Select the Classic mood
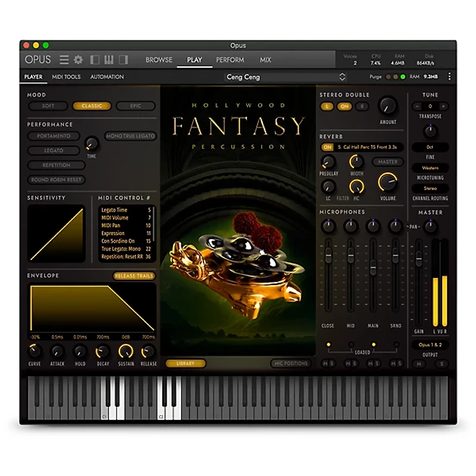The width and height of the screenshot is (476, 476). pos(92,106)
